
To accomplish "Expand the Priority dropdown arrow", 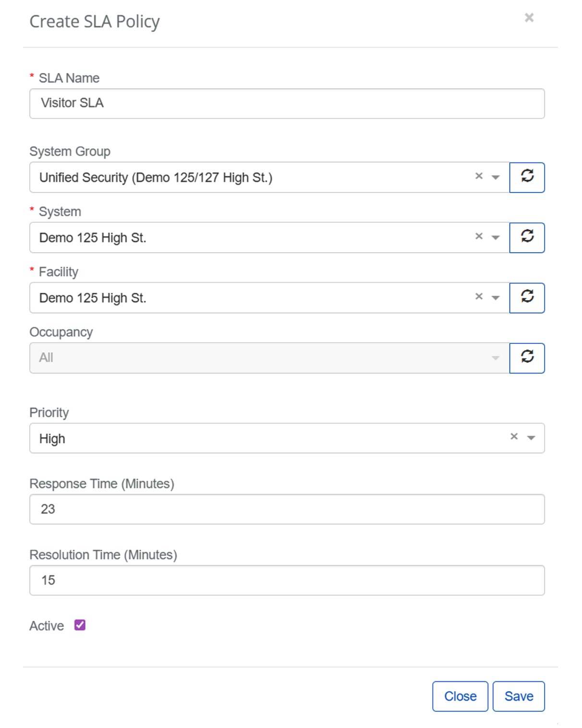I will 531,438.
